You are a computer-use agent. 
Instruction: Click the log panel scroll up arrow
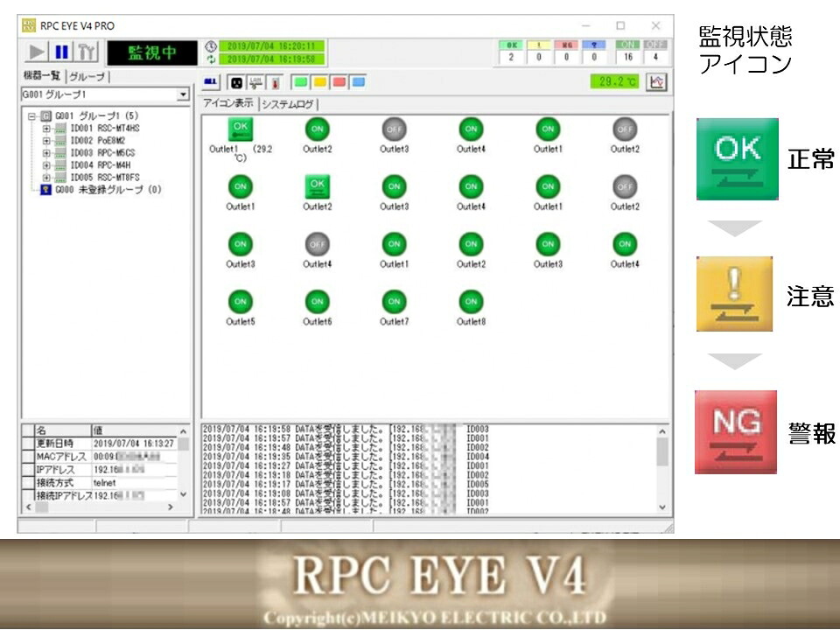pos(662,431)
